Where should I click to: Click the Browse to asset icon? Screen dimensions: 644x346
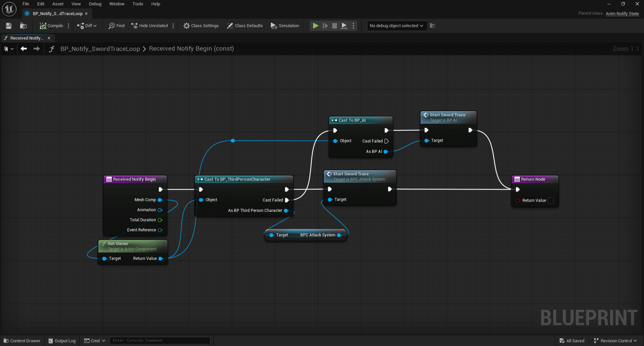23,26
